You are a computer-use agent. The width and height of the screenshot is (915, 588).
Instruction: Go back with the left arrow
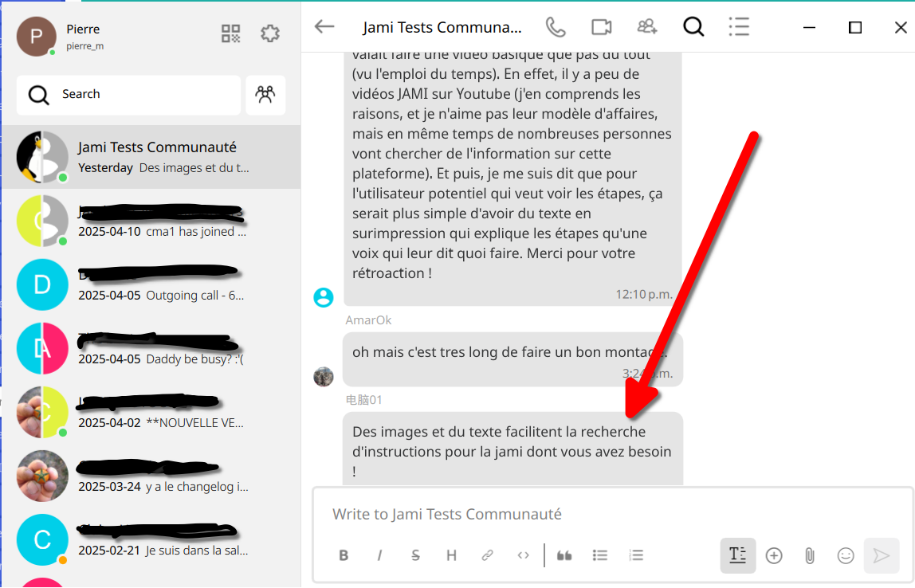click(324, 27)
